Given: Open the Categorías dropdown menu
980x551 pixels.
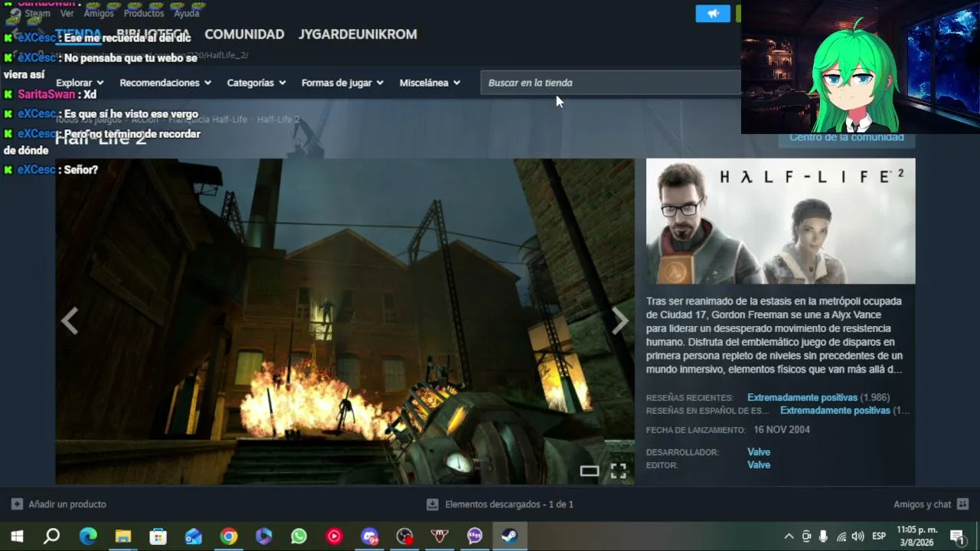Looking at the screenshot, I should pos(256,83).
